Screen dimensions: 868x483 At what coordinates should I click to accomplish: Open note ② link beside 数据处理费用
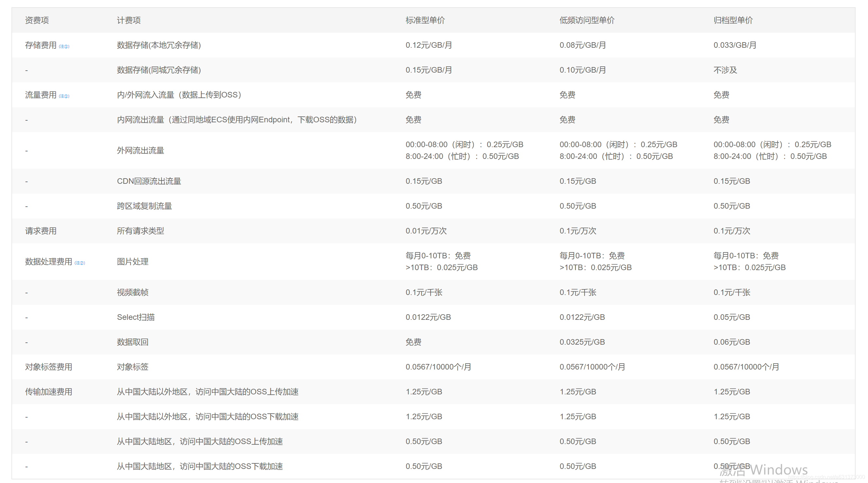(80, 263)
